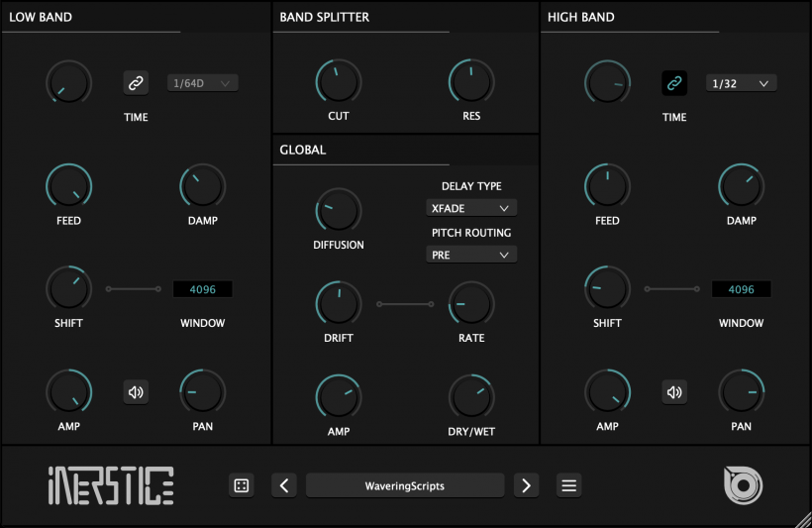Click the WaveringScripts preset name
The height and width of the screenshot is (528, 812).
coord(405,485)
